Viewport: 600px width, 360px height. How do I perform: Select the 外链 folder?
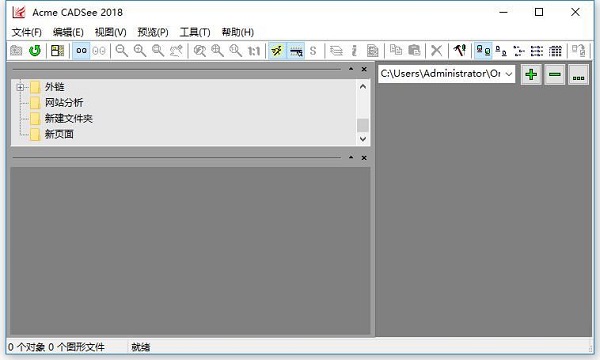54,87
